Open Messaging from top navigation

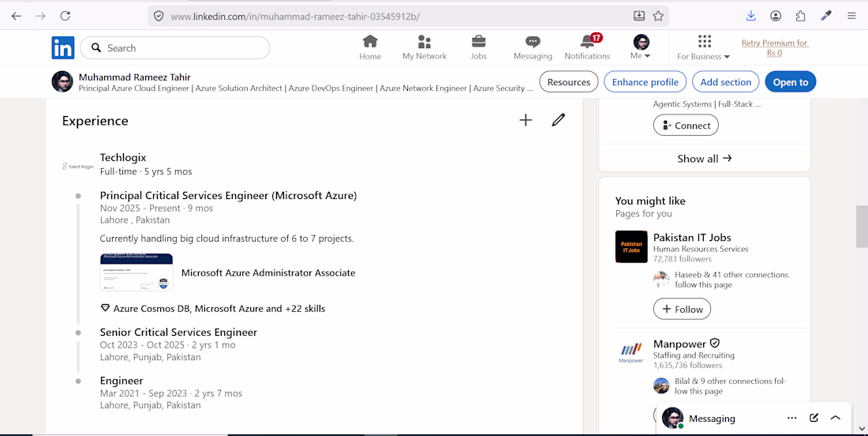533,47
